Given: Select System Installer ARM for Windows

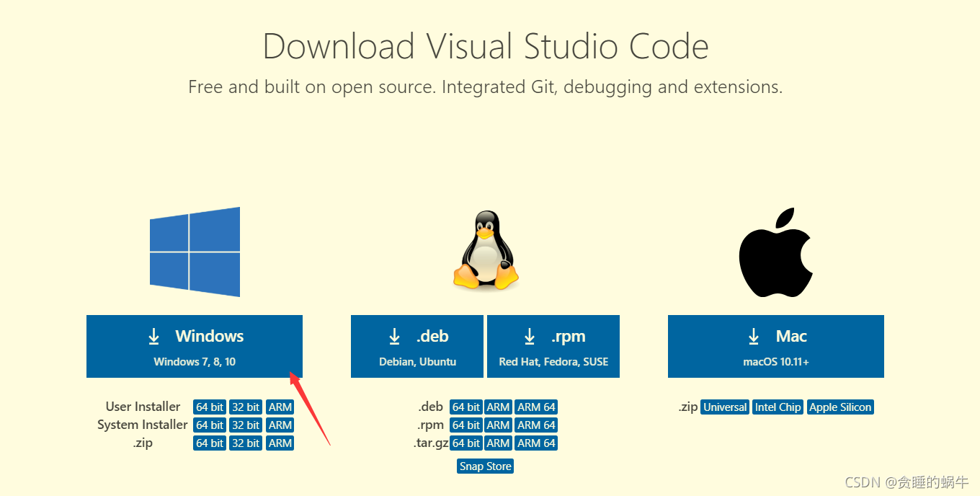Looking at the screenshot, I should click(280, 425).
